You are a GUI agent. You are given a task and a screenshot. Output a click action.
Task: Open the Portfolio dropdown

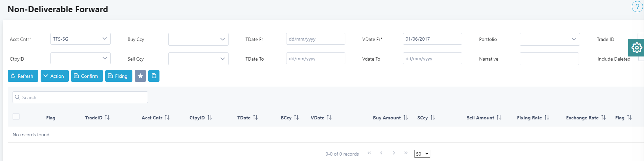click(550, 39)
